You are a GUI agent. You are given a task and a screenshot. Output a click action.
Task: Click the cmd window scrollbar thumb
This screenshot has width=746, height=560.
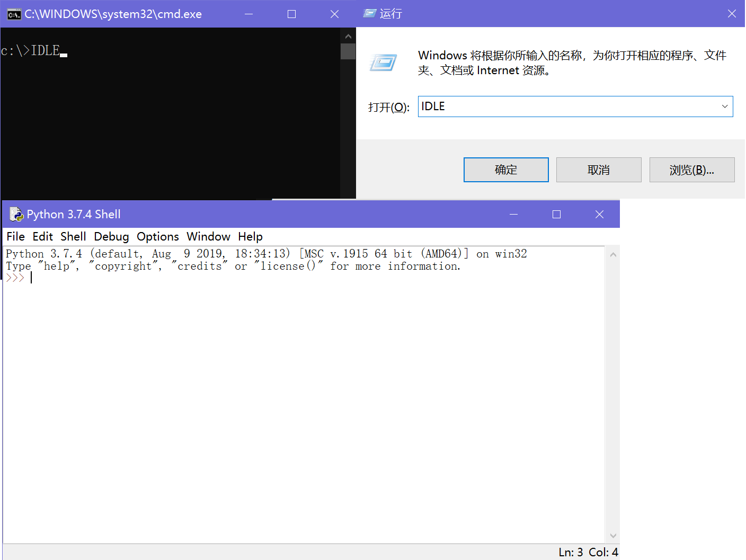(x=348, y=51)
